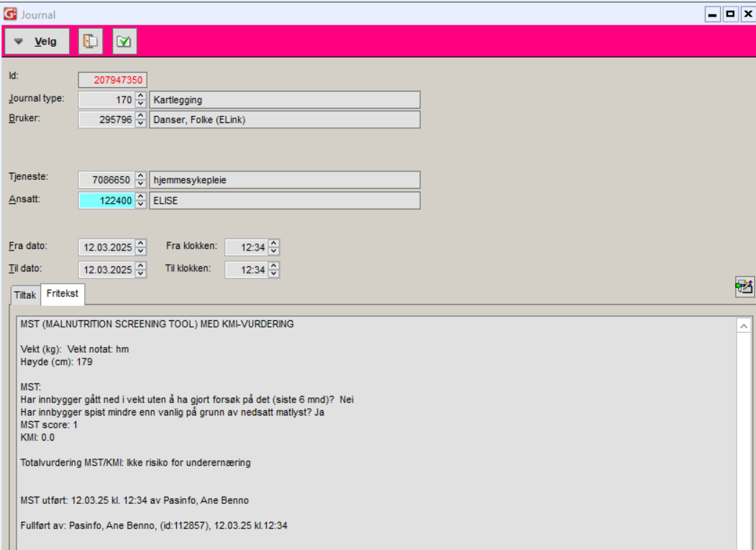The width and height of the screenshot is (756, 550).
Task: Click the Id field showing 207947350
Action: (x=112, y=80)
